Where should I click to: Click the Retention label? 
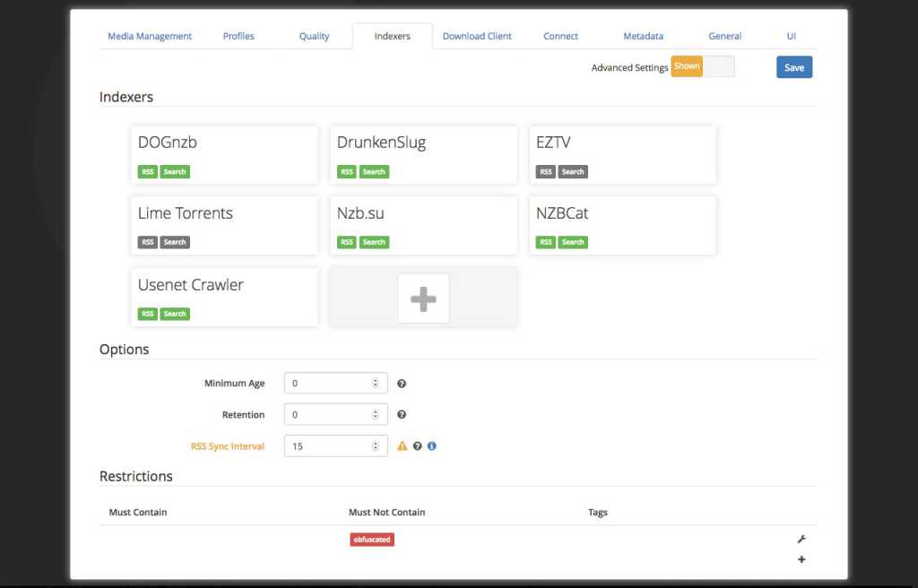coord(243,415)
